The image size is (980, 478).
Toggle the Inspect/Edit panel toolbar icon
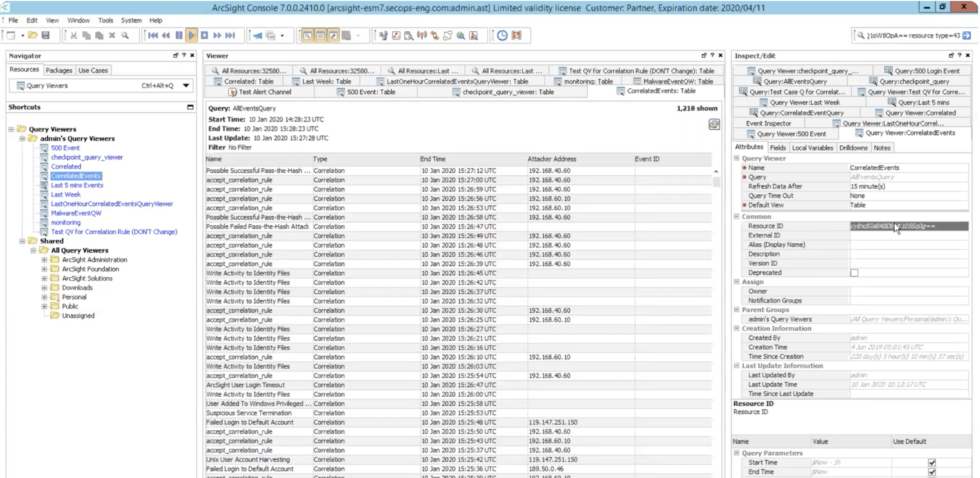pos(333,35)
